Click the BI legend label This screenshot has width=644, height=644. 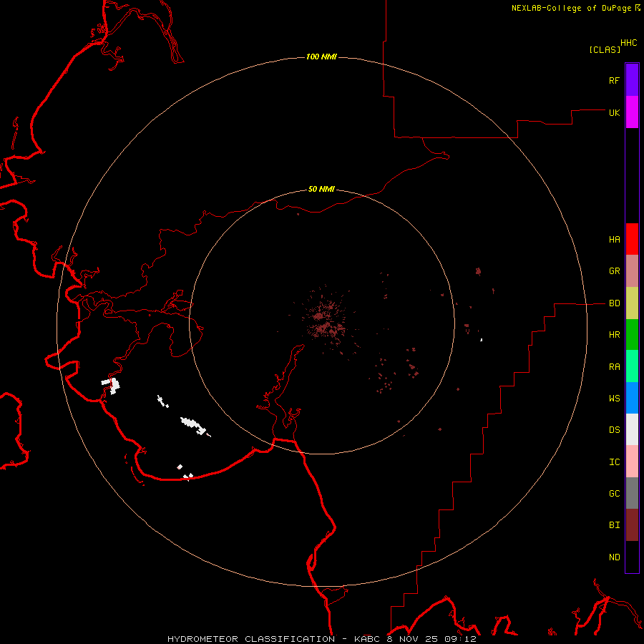click(615, 525)
